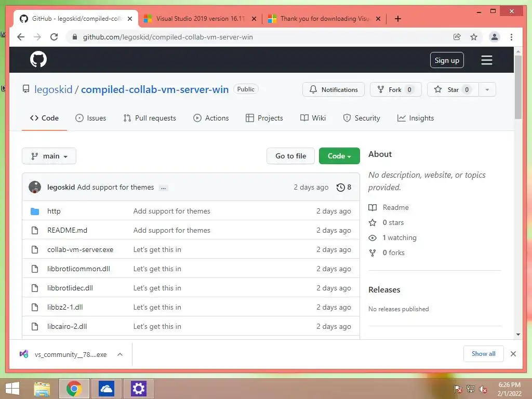Open the Pull requests tab
The width and height of the screenshot is (532, 399).
pyautogui.click(x=150, y=118)
